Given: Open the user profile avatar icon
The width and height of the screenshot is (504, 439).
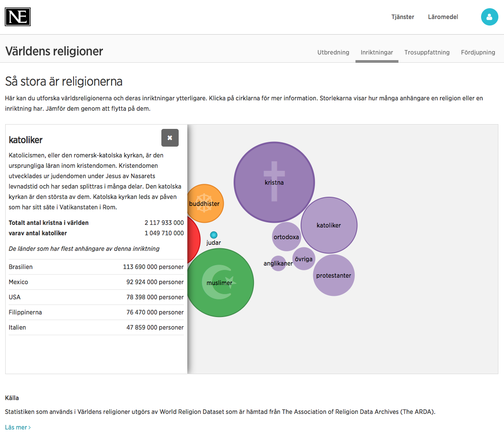Looking at the screenshot, I should coord(489,17).
